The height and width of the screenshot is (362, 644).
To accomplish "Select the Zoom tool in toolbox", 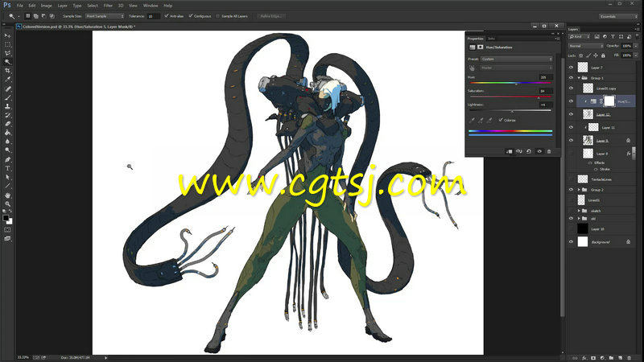I will [x=7, y=204].
